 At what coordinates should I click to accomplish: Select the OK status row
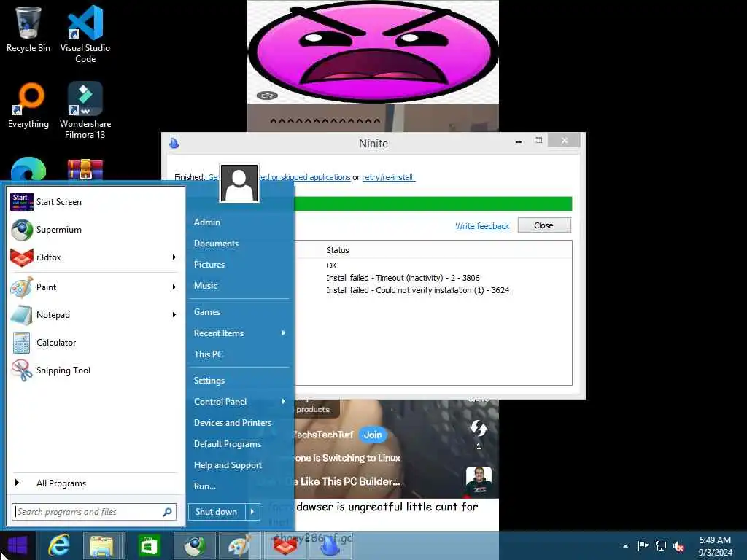[332, 265]
